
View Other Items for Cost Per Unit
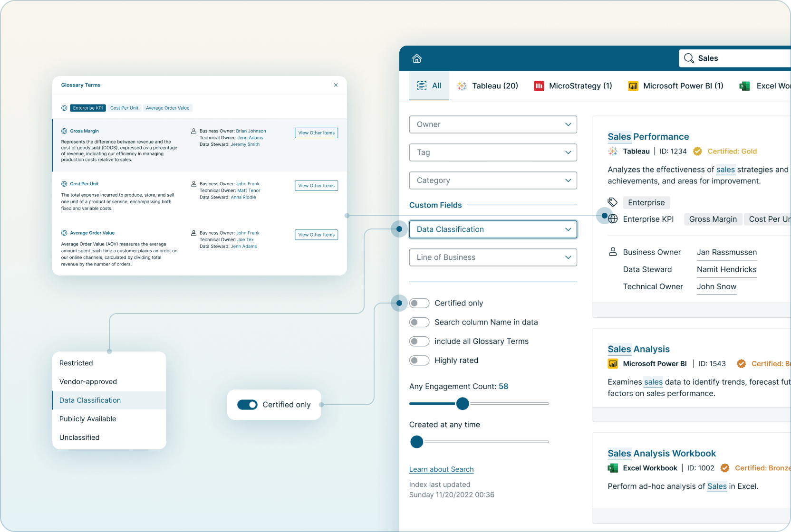317,186
